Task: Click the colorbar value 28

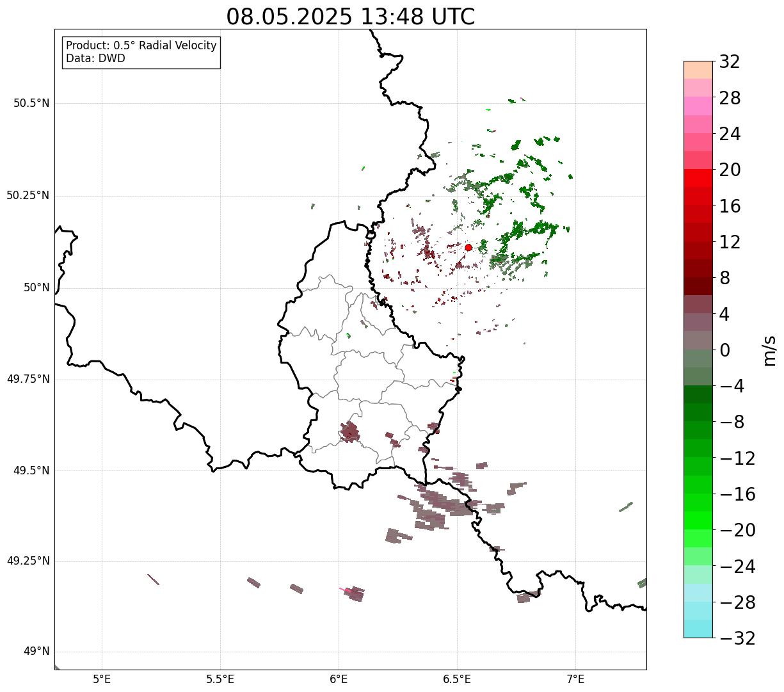Action: pos(730,98)
